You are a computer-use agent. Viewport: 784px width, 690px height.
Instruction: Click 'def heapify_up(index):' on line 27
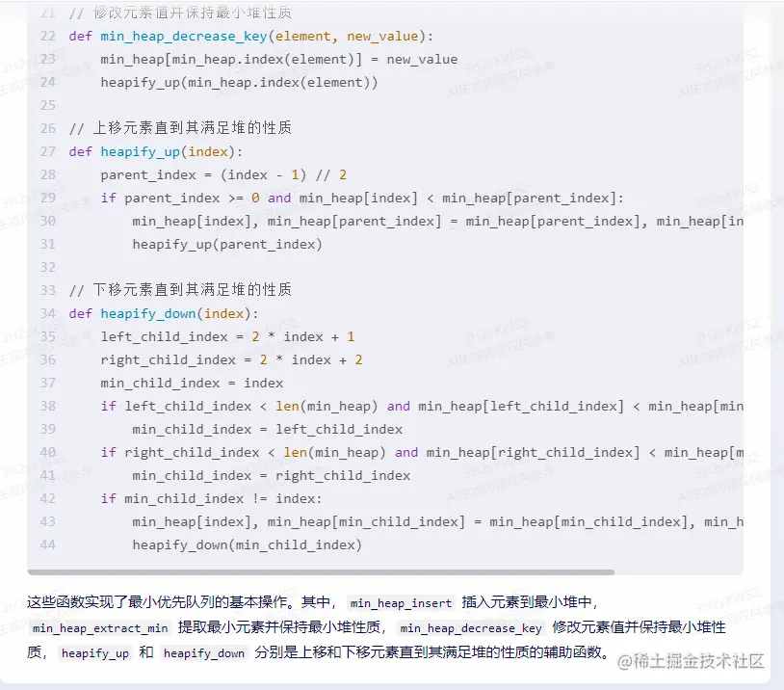click(156, 151)
